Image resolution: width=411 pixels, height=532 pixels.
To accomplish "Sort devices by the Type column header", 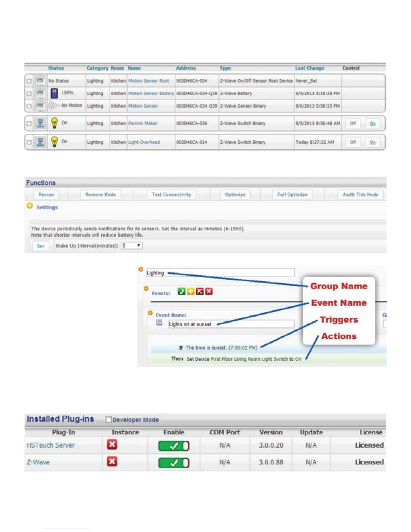I will pos(225,68).
